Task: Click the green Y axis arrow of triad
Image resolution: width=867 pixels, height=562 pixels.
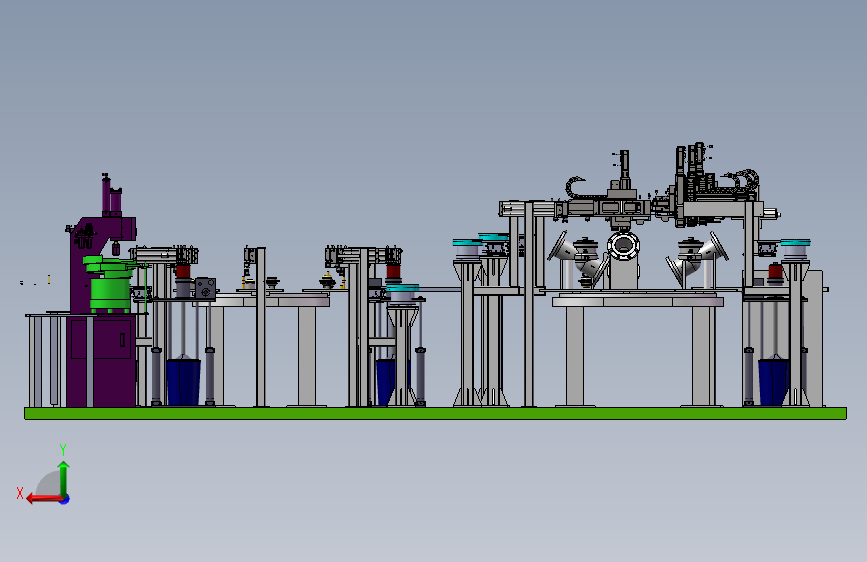Action: click(x=64, y=478)
